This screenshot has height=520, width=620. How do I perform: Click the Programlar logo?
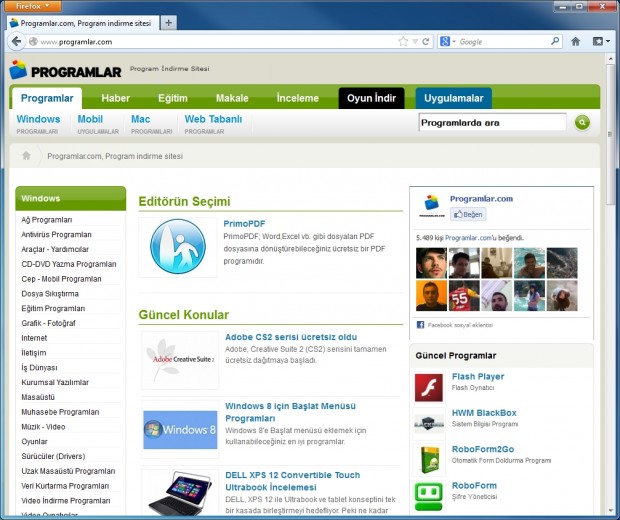[x=66, y=70]
